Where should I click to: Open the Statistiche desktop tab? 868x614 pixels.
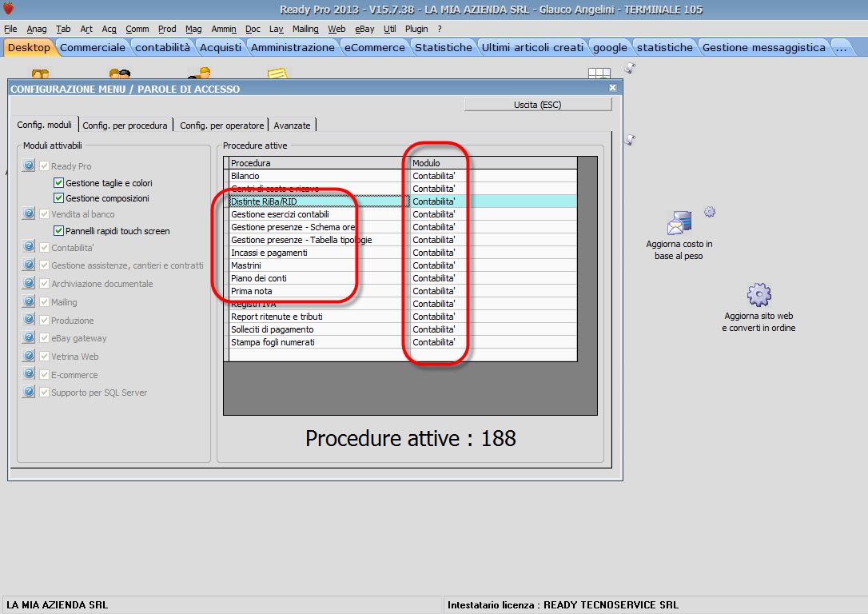(444, 48)
